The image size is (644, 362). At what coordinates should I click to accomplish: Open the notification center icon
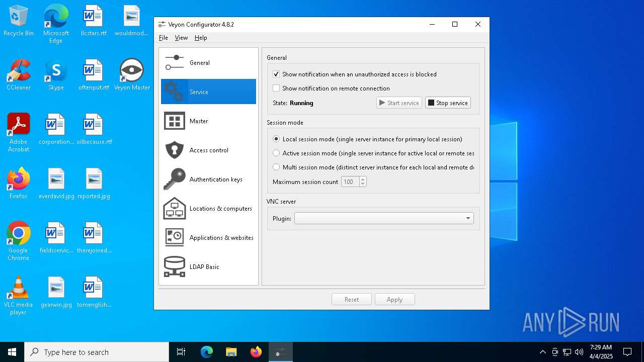point(627,352)
